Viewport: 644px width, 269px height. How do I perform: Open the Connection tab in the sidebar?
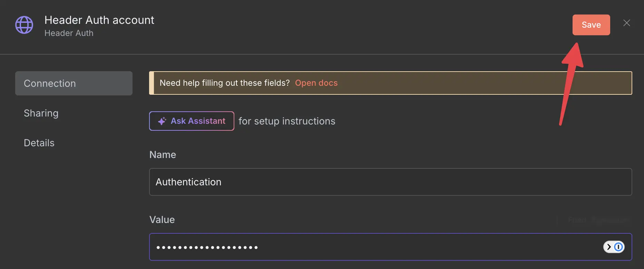click(74, 83)
